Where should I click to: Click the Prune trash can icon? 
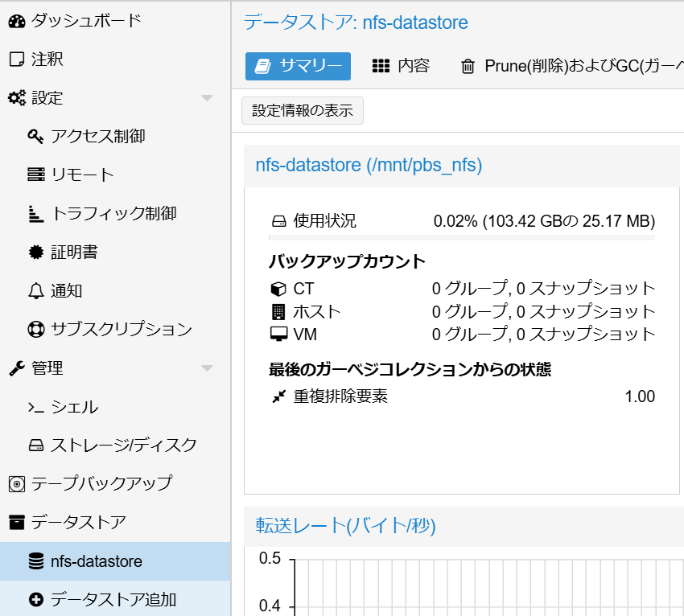468,66
